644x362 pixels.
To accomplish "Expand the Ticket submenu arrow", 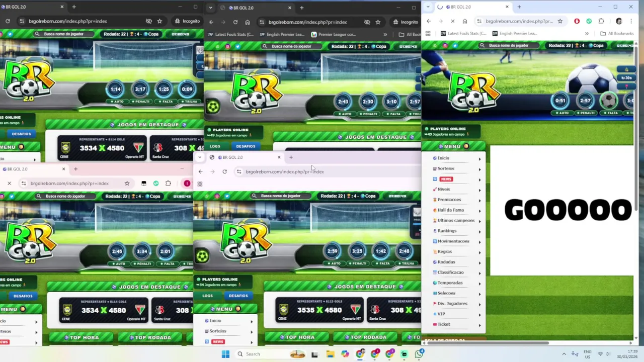I will [x=479, y=325].
